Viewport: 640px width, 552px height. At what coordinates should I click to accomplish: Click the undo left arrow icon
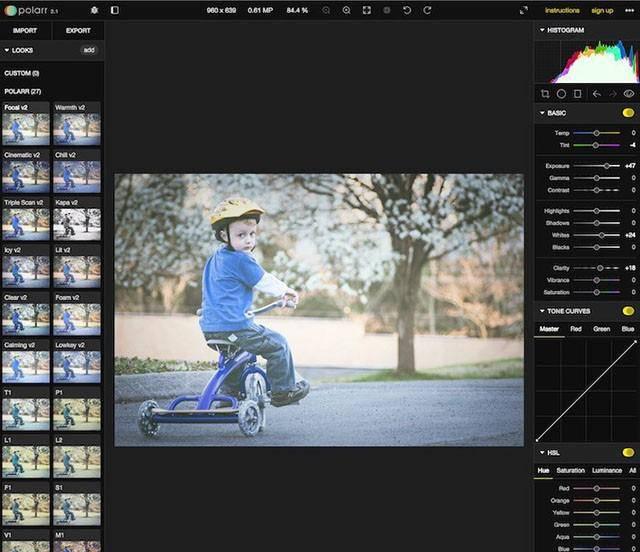[x=596, y=94]
